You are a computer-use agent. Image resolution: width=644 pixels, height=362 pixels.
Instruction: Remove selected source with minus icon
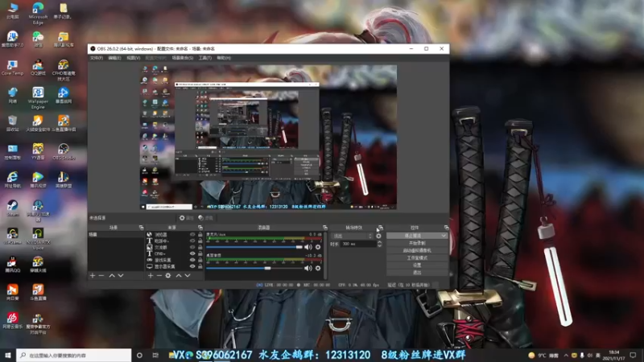point(159,275)
